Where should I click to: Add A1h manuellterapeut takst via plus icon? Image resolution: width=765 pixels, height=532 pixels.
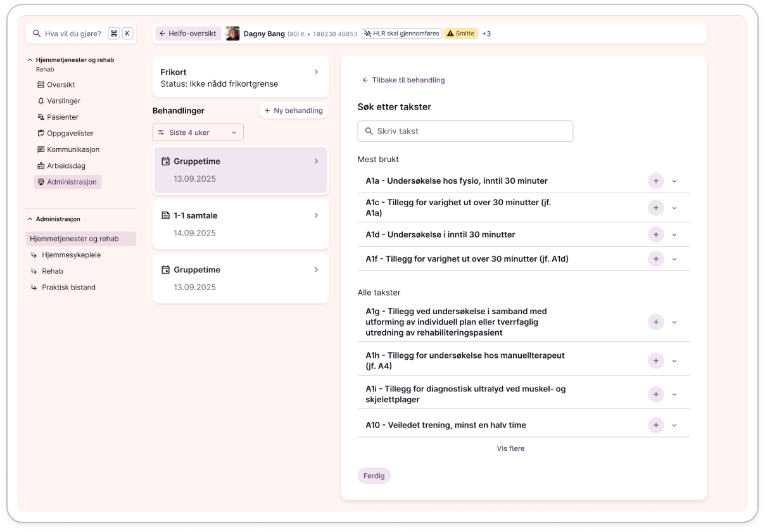(x=655, y=361)
